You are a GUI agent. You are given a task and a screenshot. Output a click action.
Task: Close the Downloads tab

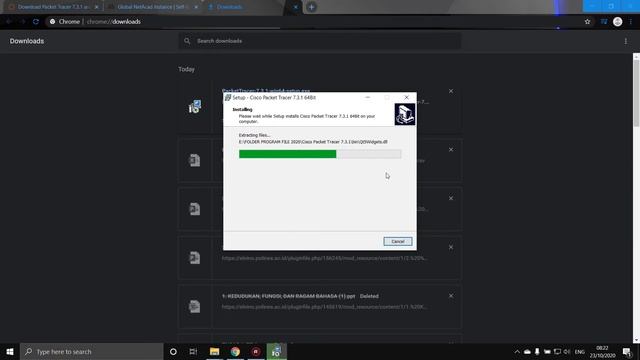pyautogui.click(x=296, y=7)
